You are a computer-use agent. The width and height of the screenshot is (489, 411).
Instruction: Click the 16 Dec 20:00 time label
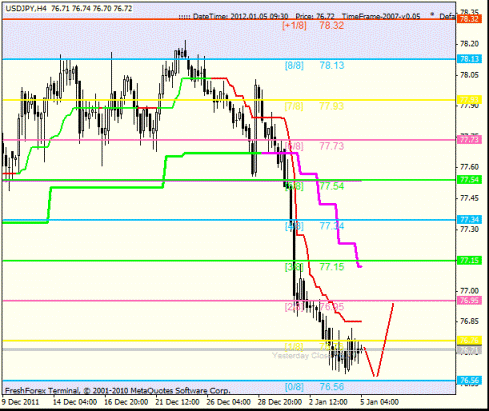126,402
